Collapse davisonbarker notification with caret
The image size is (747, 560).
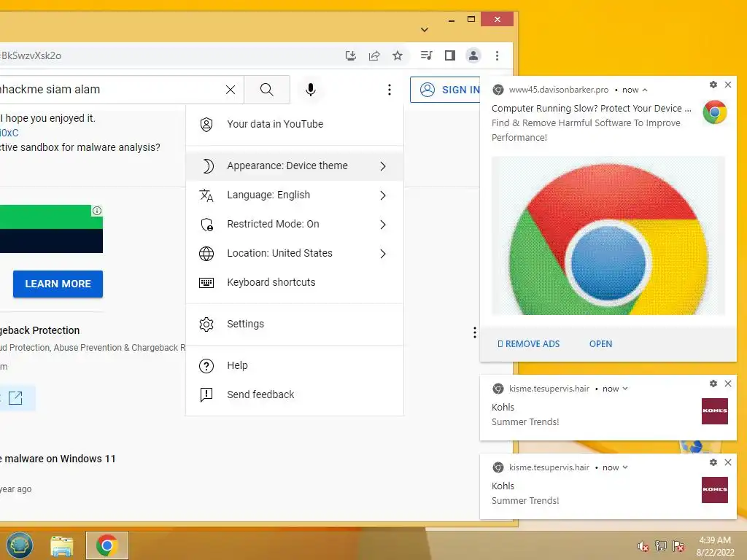point(645,90)
